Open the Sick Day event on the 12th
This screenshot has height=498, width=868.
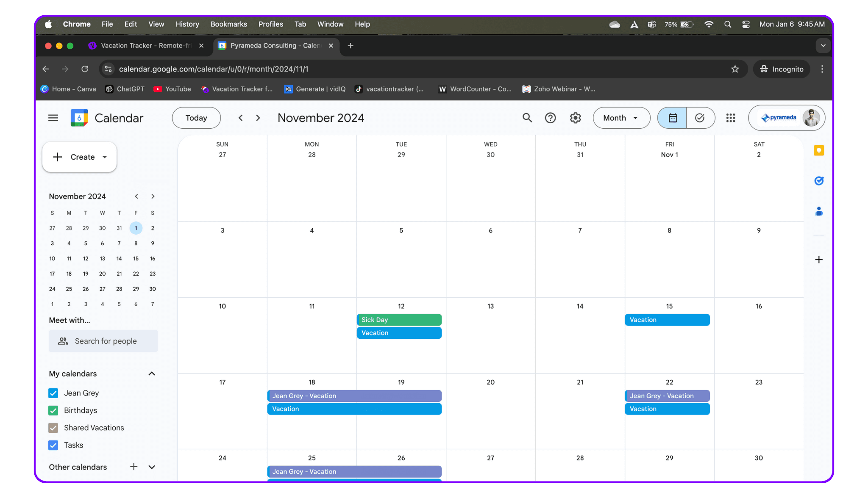coord(399,320)
